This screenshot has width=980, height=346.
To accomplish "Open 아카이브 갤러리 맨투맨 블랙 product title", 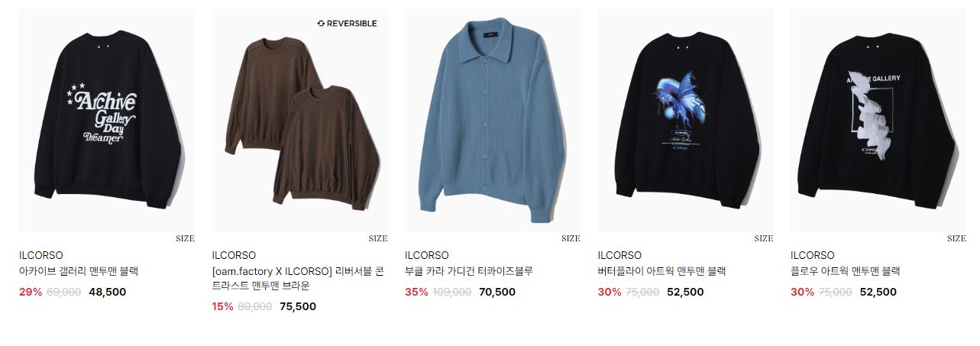I will [79, 271].
